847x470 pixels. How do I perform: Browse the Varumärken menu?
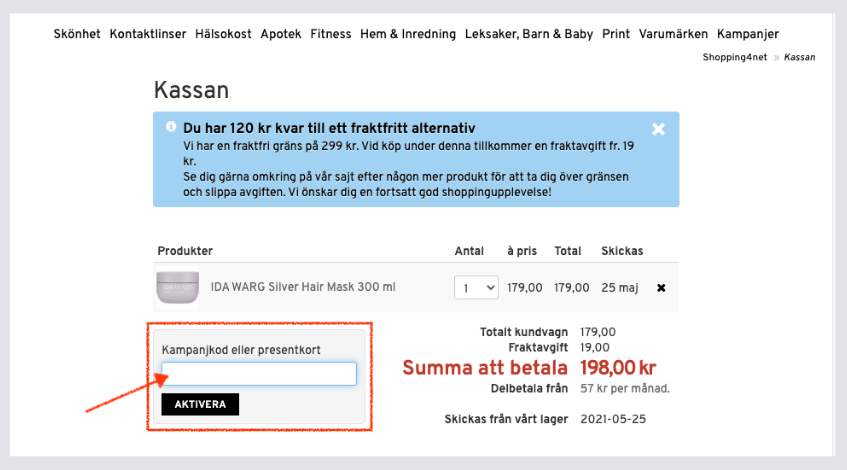pos(674,34)
